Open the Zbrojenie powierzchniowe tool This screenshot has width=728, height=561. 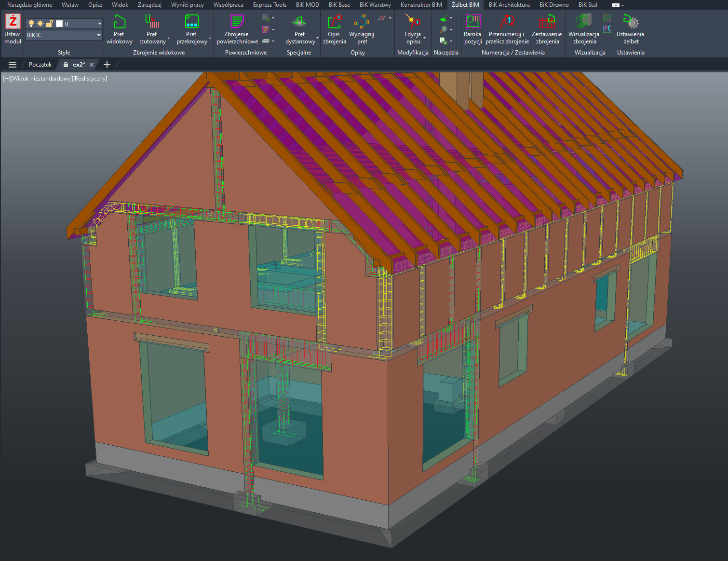click(237, 29)
